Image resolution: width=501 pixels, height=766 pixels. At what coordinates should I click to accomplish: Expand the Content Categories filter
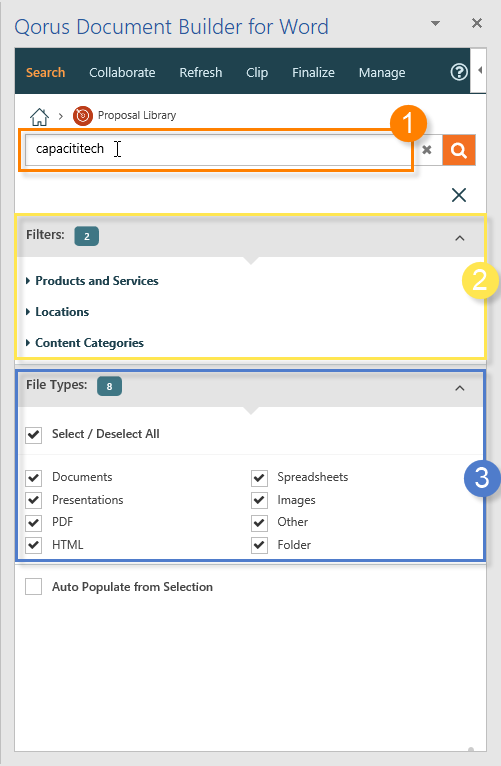(x=85, y=343)
